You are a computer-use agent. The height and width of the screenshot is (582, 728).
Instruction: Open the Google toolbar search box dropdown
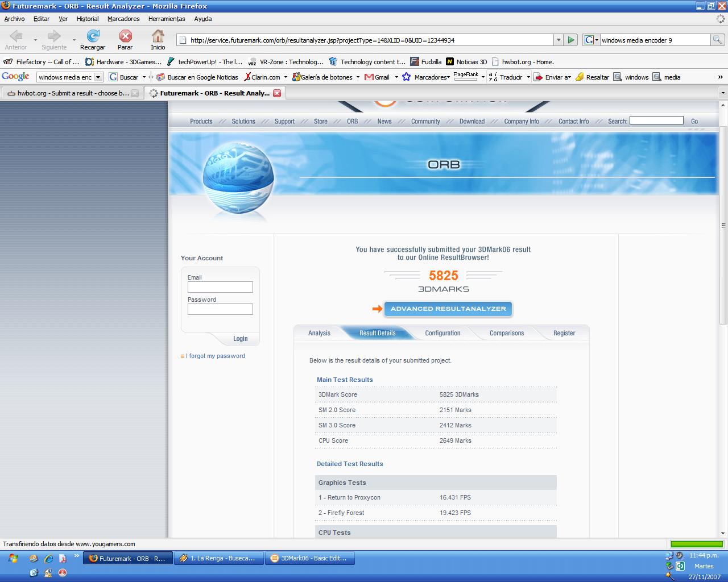[x=98, y=77]
